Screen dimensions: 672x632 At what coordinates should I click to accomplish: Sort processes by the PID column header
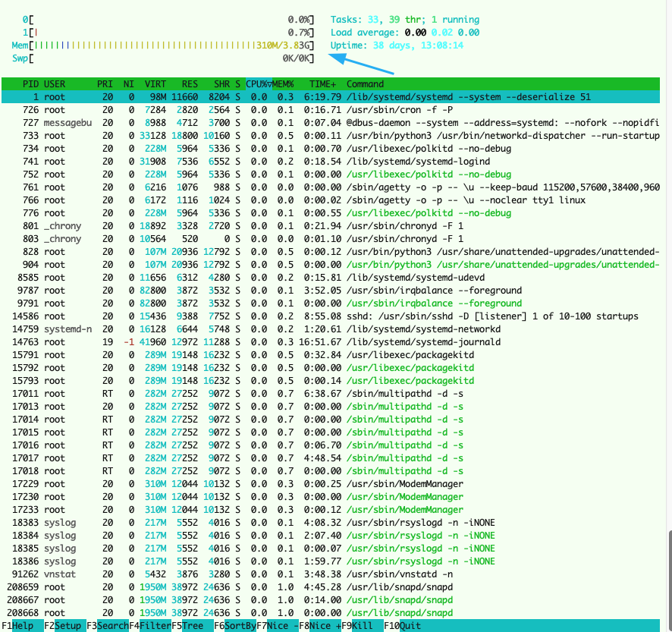click(30, 84)
